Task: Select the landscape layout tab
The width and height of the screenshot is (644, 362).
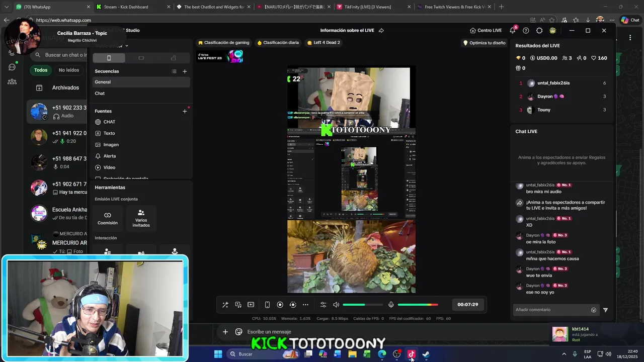Action: [141, 58]
